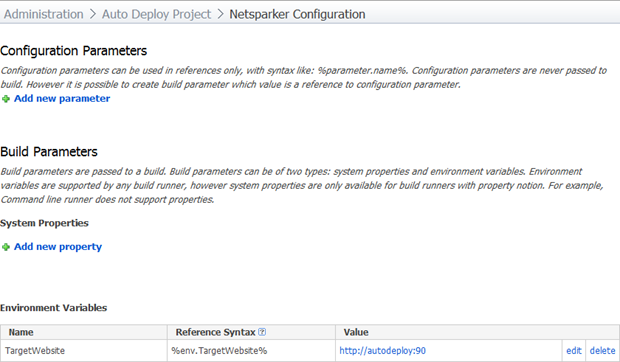620x362 pixels.
Task: Select the Build Parameters heading
Action: pyautogui.click(x=49, y=152)
